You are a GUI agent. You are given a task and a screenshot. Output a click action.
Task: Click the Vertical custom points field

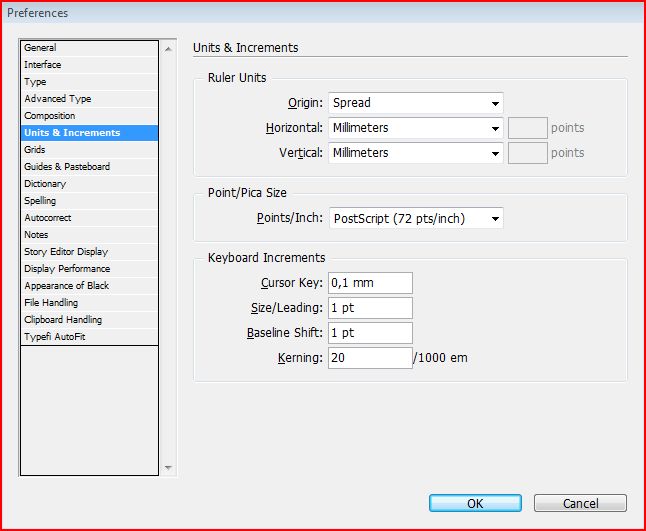pos(528,153)
